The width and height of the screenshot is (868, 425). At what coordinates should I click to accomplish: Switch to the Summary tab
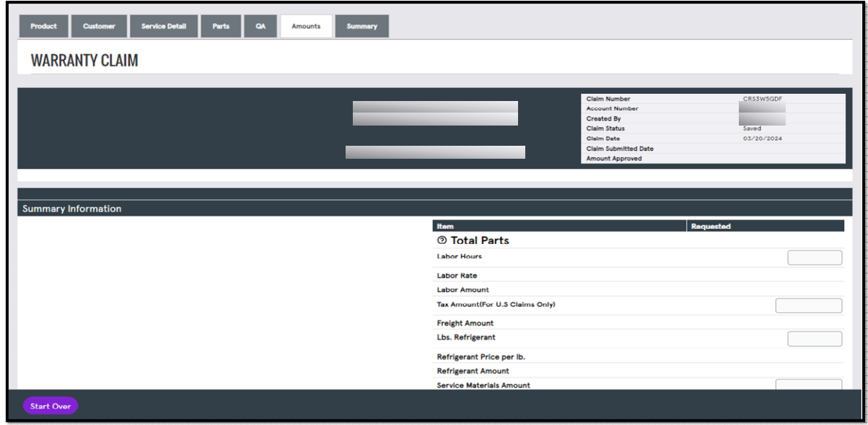click(x=361, y=25)
